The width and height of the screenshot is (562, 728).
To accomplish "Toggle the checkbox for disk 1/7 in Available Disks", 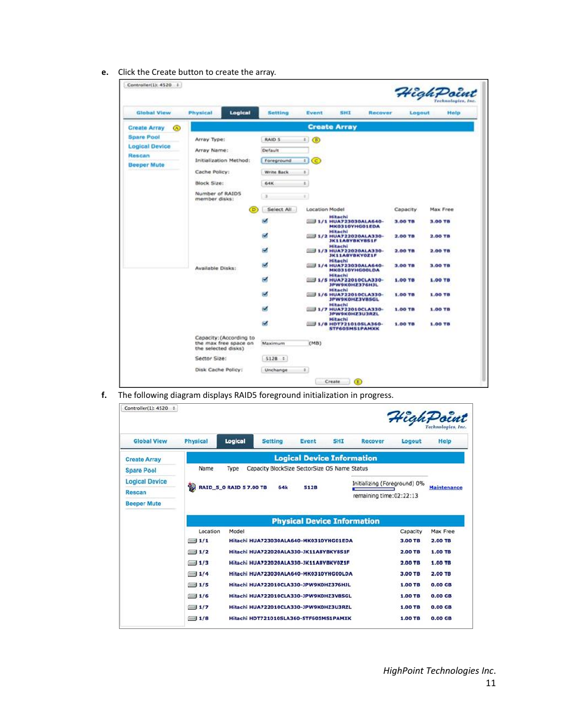I will [x=265, y=309].
